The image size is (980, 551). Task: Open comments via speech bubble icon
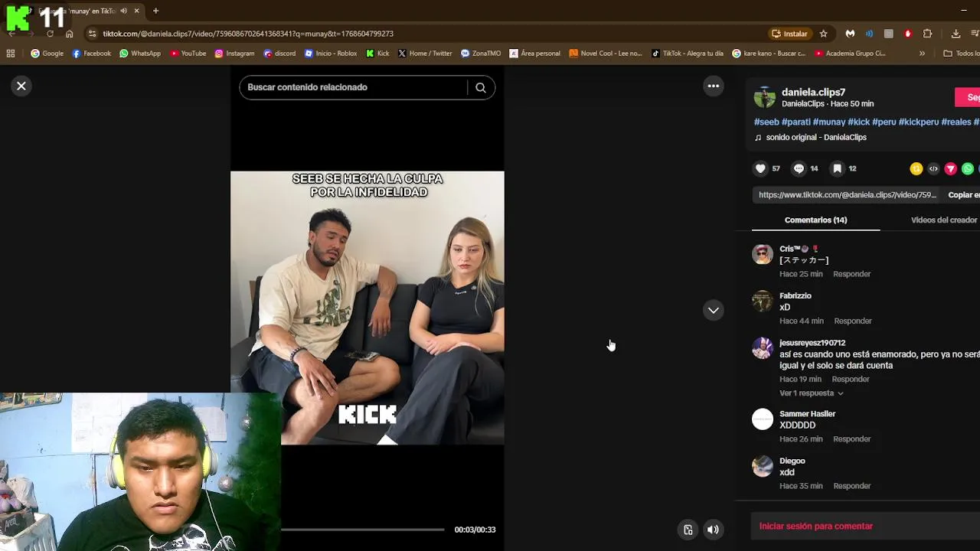pyautogui.click(x=799, y=168)
